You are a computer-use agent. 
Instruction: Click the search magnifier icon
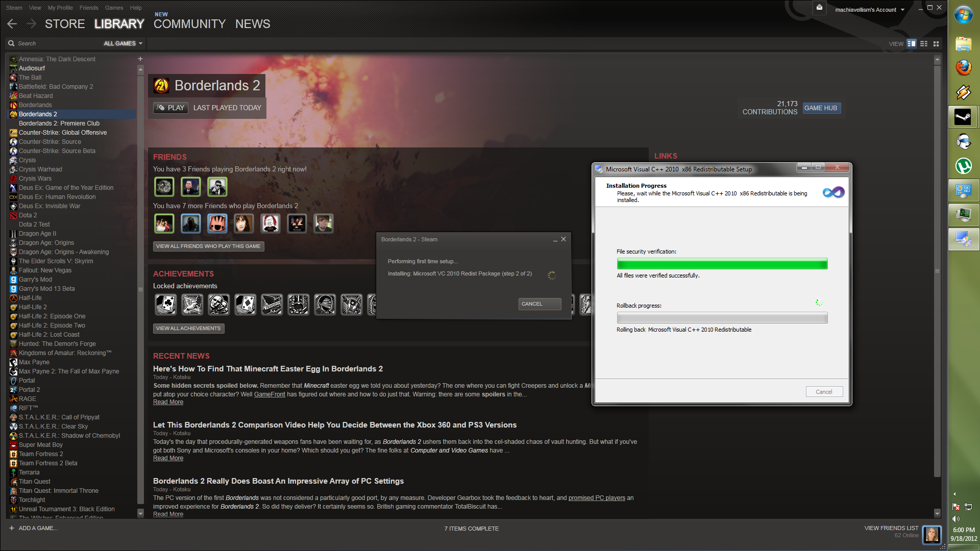point(11,43)
